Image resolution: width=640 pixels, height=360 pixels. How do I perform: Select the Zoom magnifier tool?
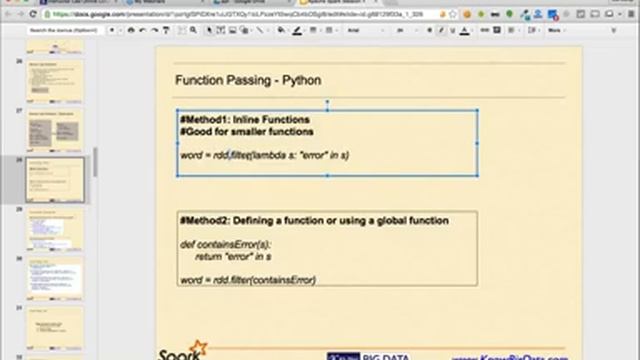(193, 30)
